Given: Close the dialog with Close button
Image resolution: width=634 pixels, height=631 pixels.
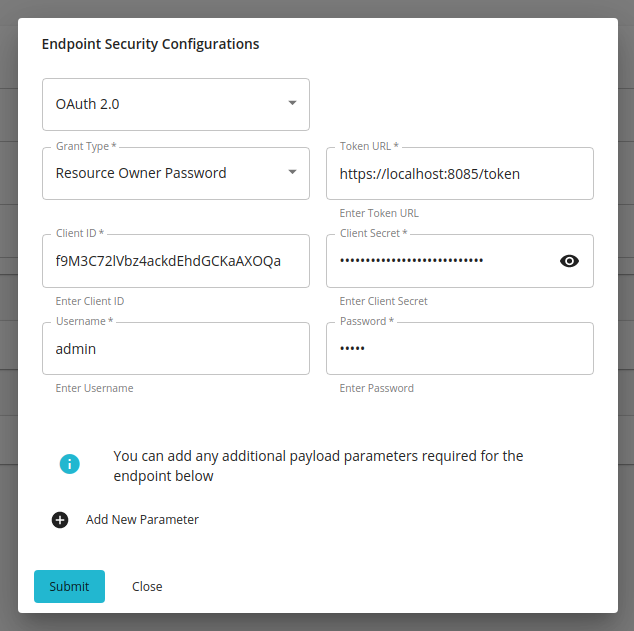Looking at the screenshot, I should pyautogui.click(x=147, y=587).
